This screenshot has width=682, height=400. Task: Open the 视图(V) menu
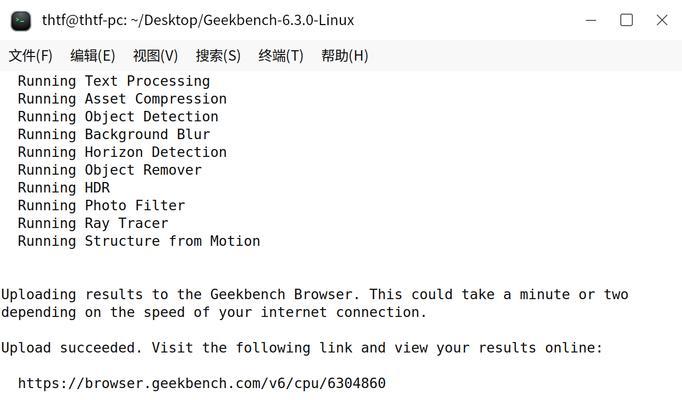pyautogui.click(x=155, y=56)
